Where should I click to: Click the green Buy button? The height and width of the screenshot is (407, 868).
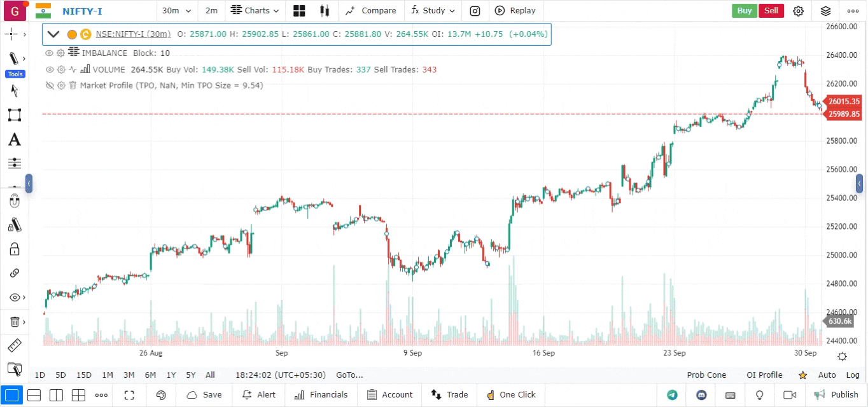(744, 11)
